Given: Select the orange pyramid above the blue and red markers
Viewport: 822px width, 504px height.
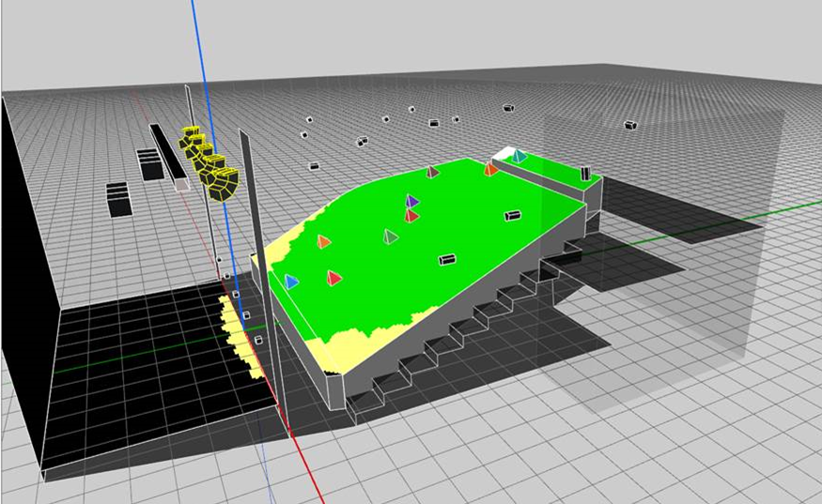Looking at the screenshot, I should click(x=324, y=242).
